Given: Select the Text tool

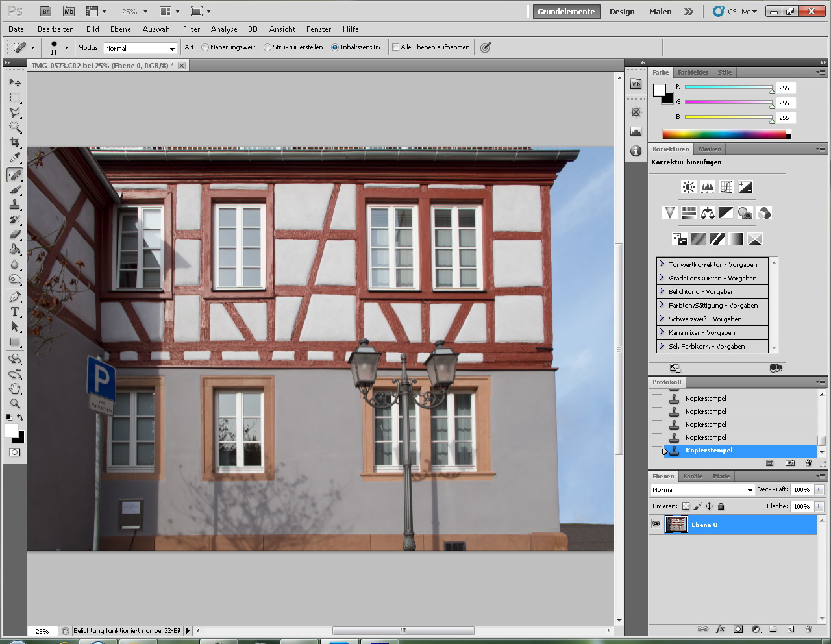Looking at the screenshot, I should [15, 312].
